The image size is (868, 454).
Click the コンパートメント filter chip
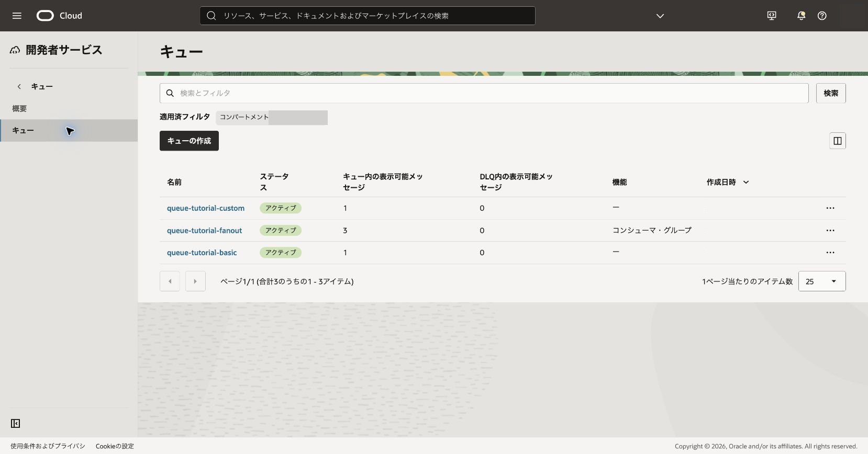coord(272,117)
